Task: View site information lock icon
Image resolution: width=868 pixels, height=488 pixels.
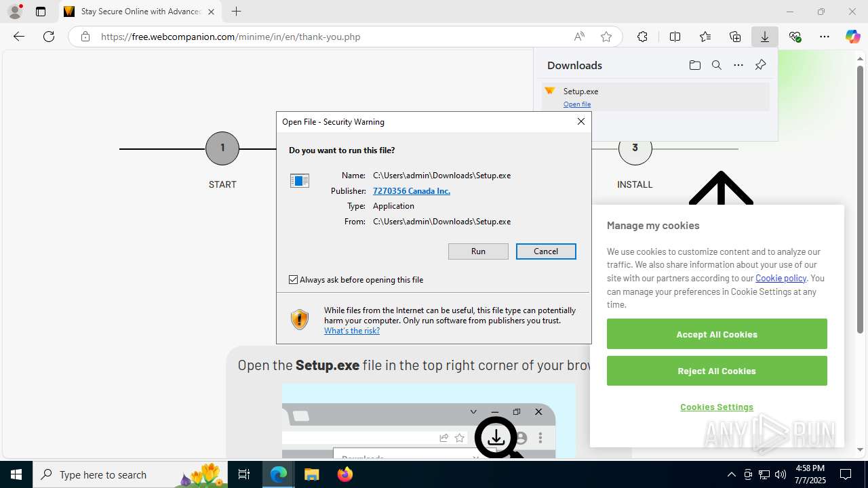Action: coord(85,37)
